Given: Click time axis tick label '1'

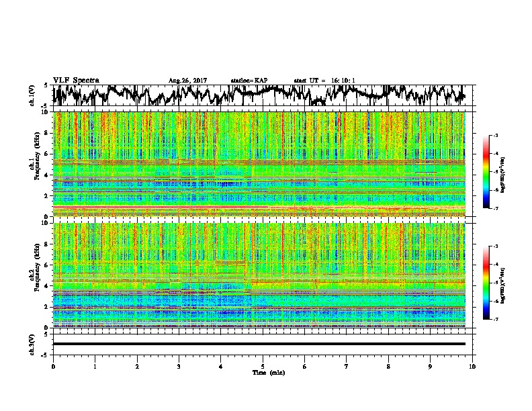Looking at the screenshot, I should point(95,367).
